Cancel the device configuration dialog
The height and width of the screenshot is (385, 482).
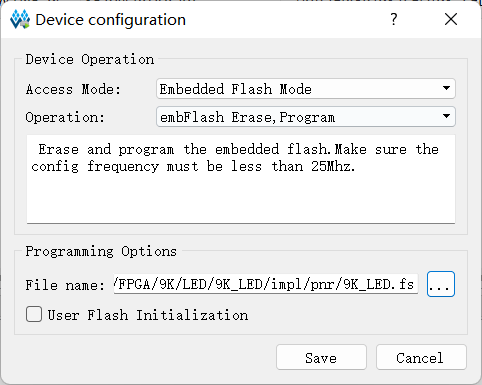421,357
